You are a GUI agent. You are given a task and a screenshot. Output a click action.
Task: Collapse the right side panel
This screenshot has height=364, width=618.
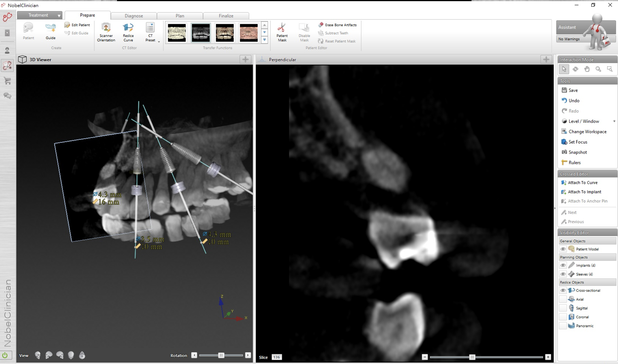555,208
